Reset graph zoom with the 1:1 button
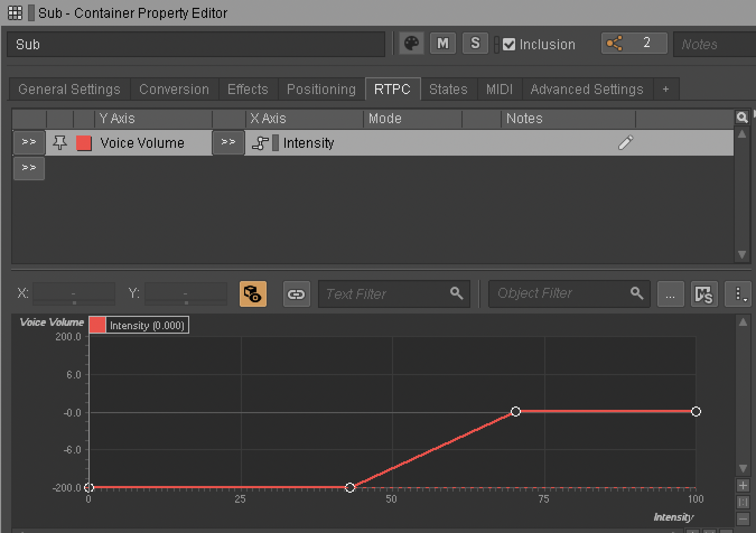 (x=744, y=502)
